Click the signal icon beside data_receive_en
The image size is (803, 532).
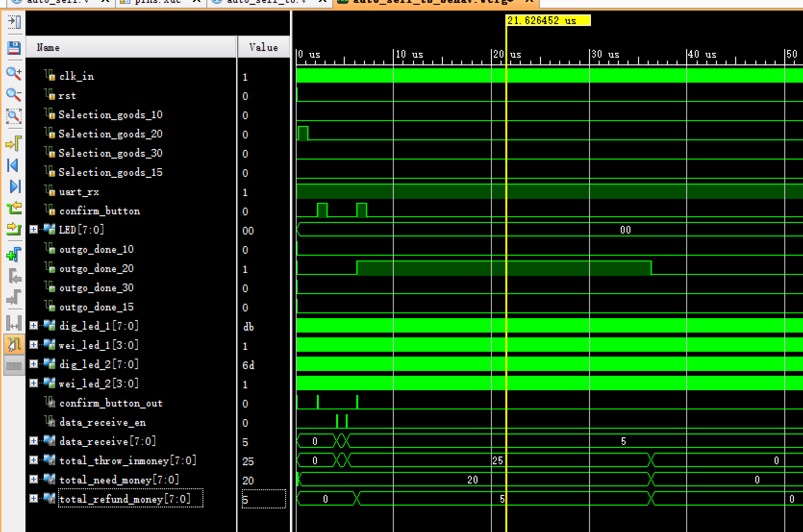(x=50, y=421)
